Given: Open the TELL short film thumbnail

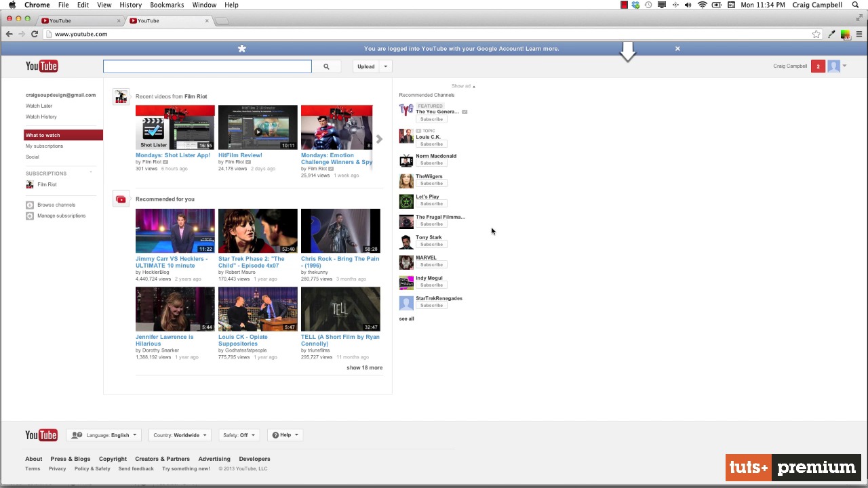Looking at the screenshot, I should pos(340,309).
